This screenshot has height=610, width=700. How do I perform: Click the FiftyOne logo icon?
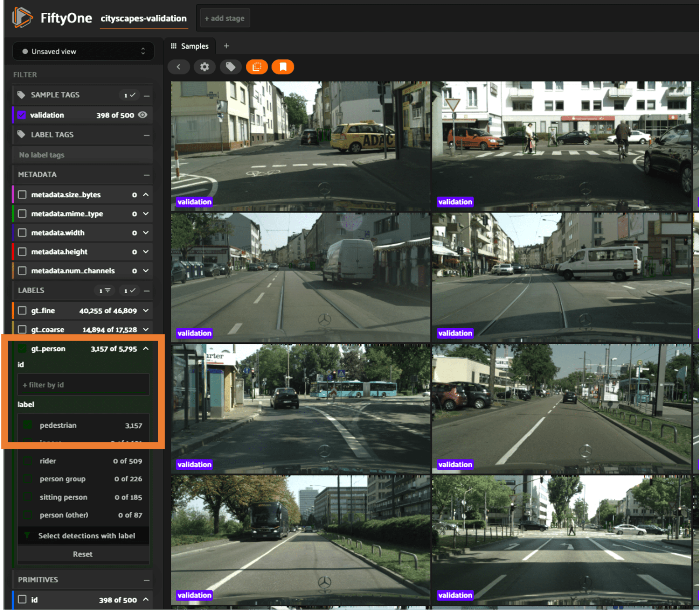(22, 17)
